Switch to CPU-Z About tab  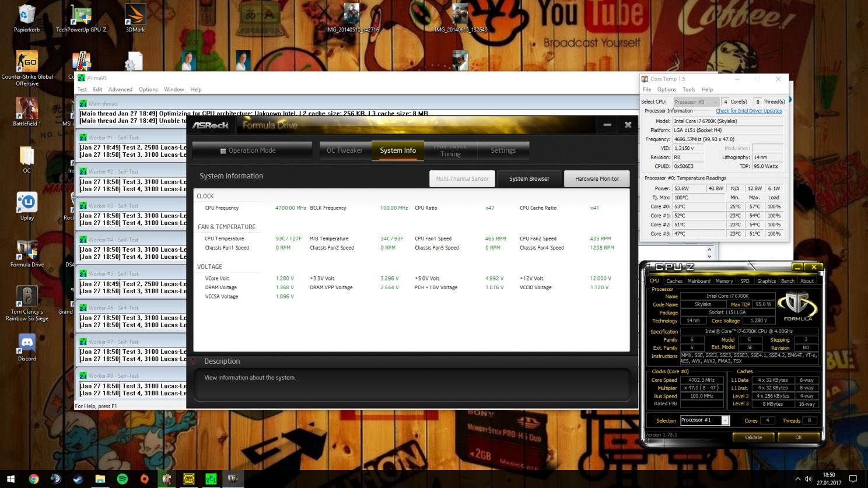point(807,281)
